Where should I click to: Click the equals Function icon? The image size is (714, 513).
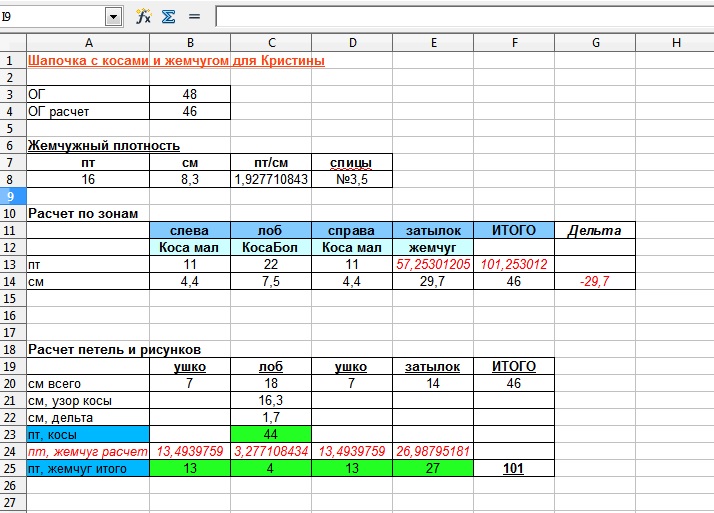(194, 16)
